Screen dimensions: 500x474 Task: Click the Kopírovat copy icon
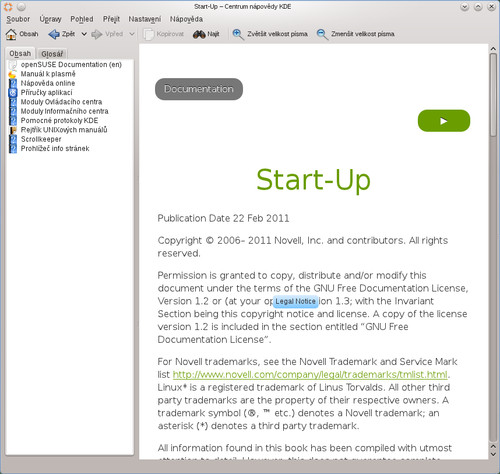point(149,34)
